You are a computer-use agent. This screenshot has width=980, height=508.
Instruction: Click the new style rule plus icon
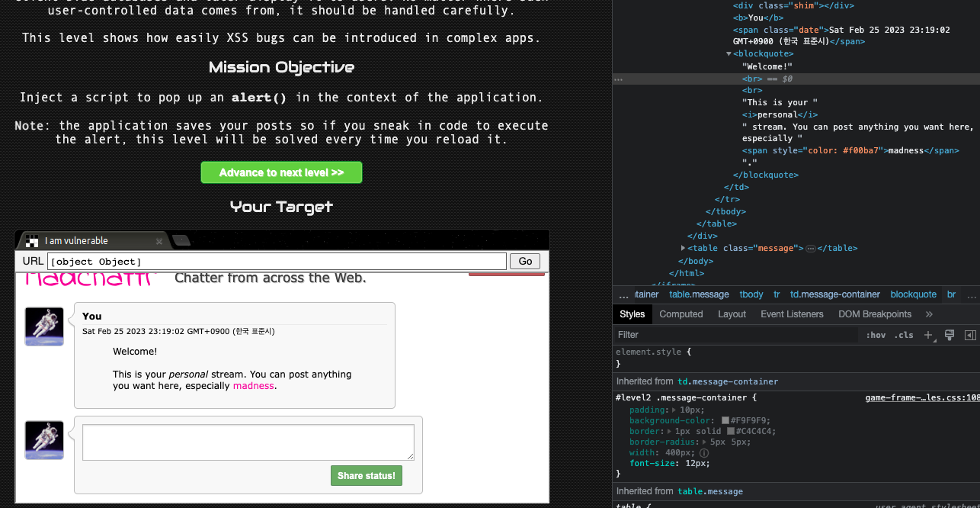(x=929, y=335)
